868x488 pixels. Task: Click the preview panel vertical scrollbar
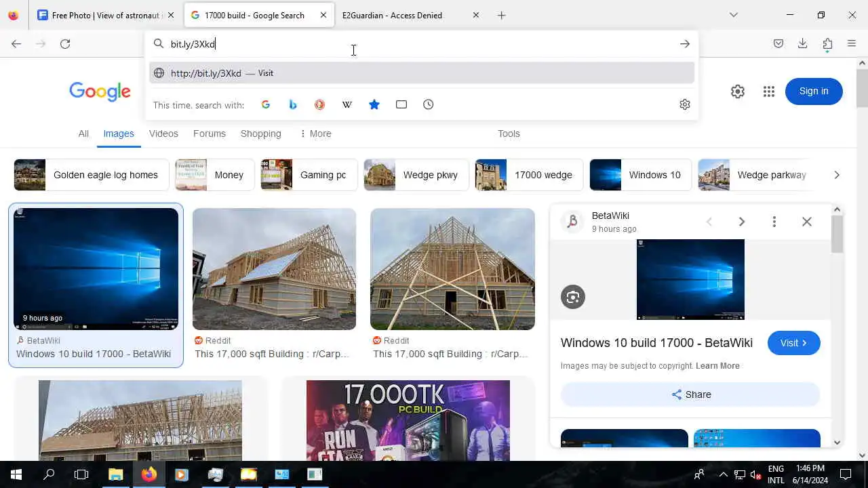pos(837,235)
